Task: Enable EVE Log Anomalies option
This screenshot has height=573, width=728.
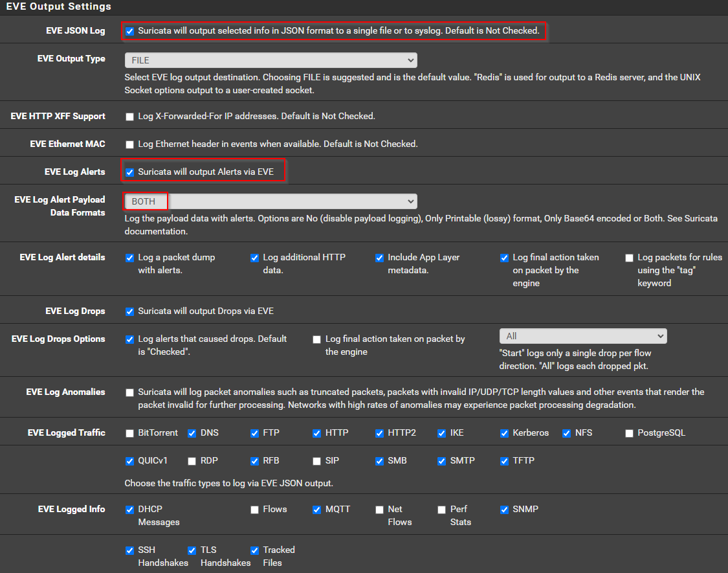Action: (x=129, y=392)
